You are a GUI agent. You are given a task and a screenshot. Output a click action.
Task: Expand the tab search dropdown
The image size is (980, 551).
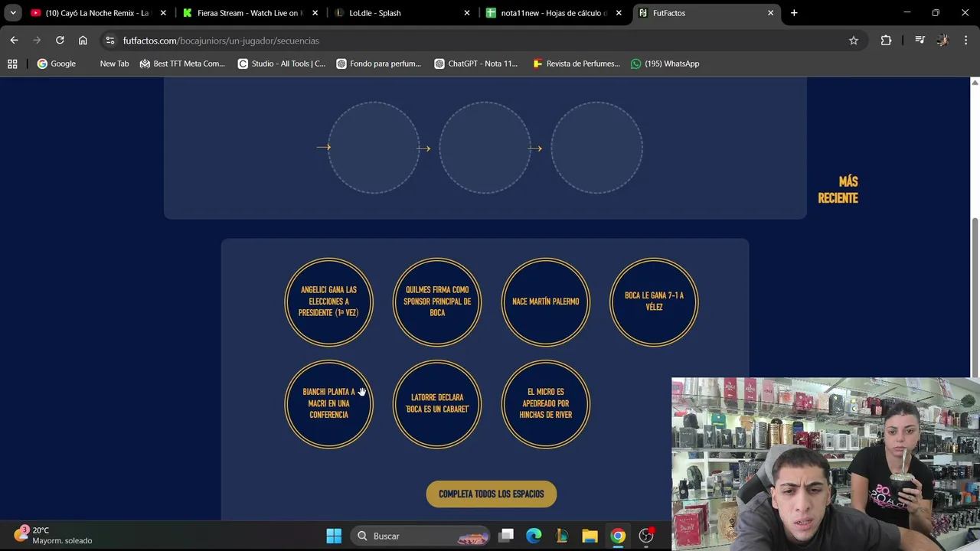(13, 13)
